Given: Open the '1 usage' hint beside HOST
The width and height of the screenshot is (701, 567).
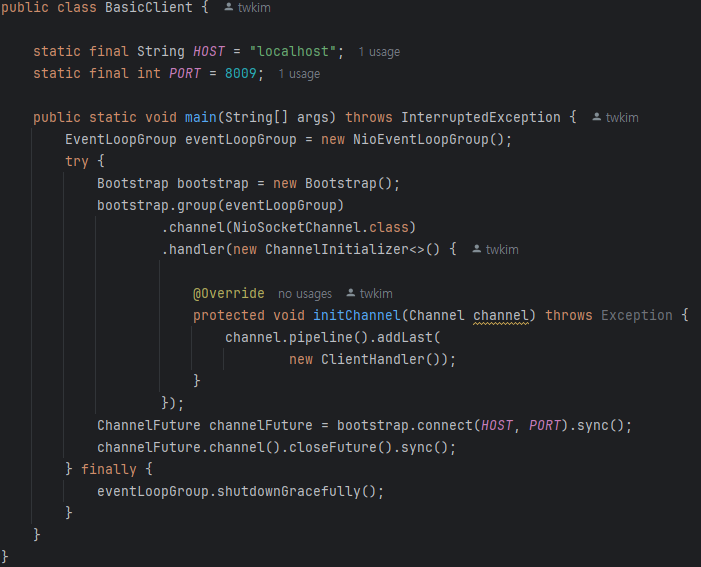Looking at the screenshot, I should point(379,52).
